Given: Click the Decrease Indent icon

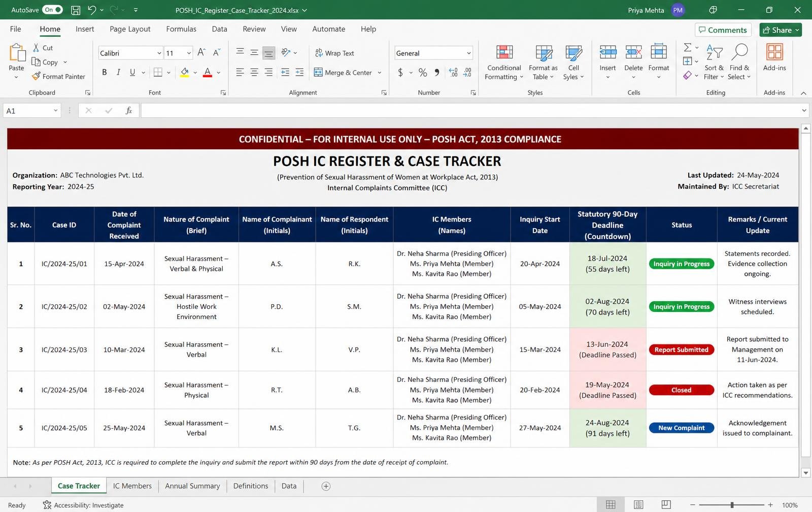Looking at the screenshot, I should pyautogui.click(x=285, y=73).
